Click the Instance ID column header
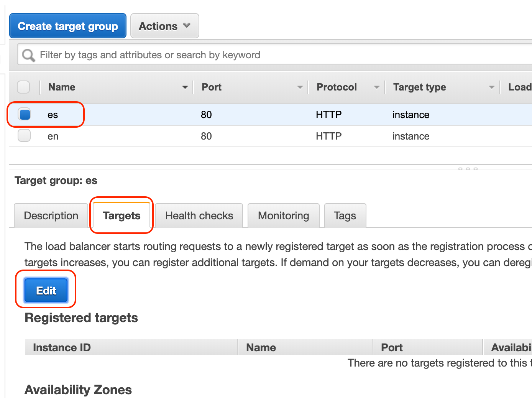The width and height of the screenshot is (532, 398). click(62, 347)
